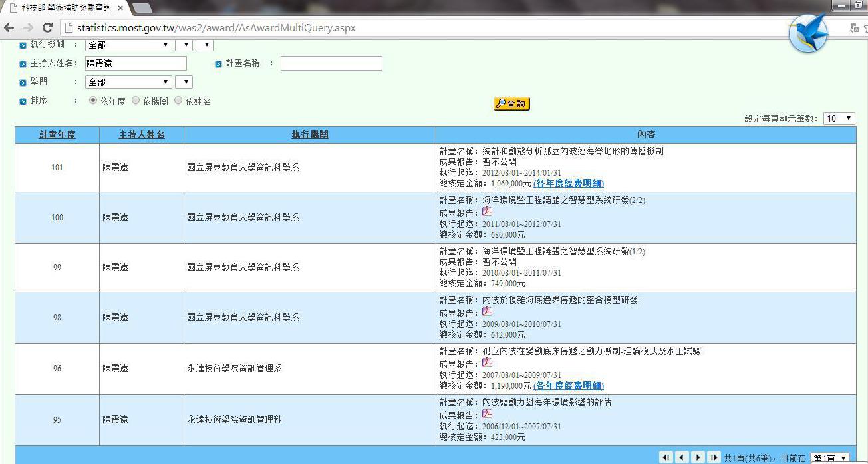The image size is (868, 464).
Task: Go to next page of results
Action: [698, 457]
